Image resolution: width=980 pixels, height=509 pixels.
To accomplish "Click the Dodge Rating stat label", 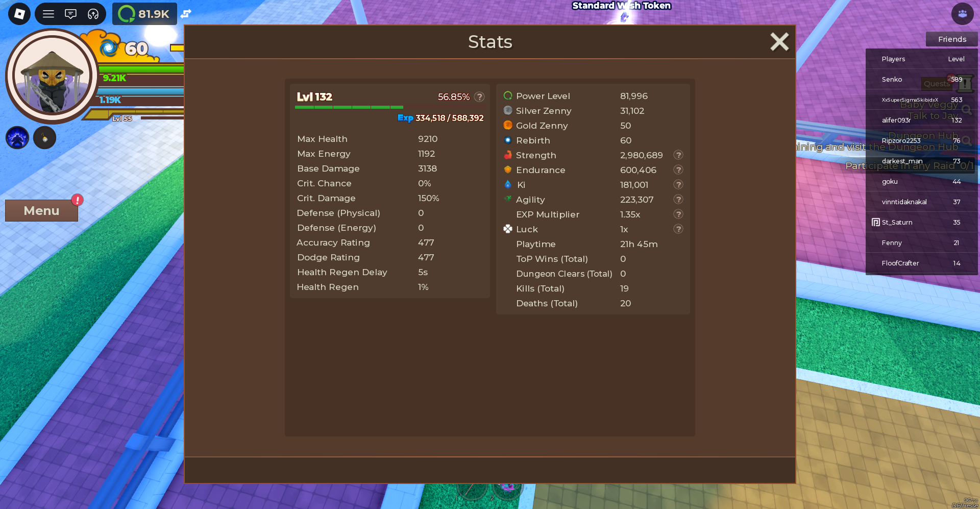I will [328, 257].
